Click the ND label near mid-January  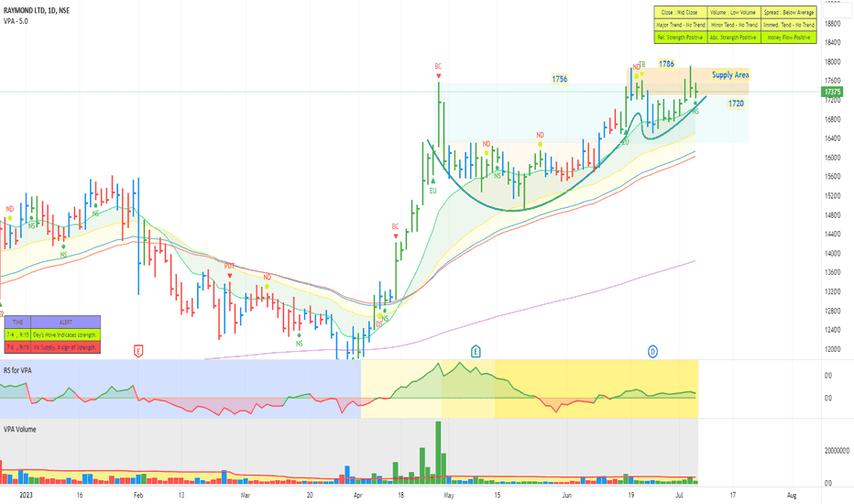click(10, 209)
